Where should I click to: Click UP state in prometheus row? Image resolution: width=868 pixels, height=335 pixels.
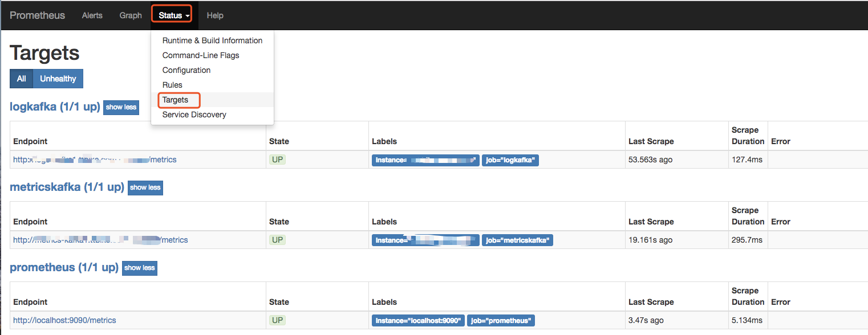point(278,320)
